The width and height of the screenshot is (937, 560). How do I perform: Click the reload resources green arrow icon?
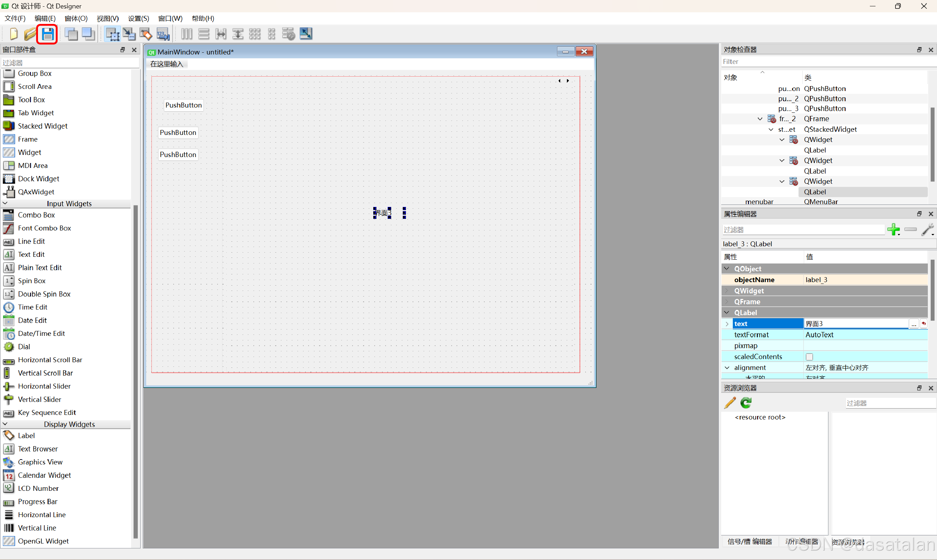tap(746, 403)
